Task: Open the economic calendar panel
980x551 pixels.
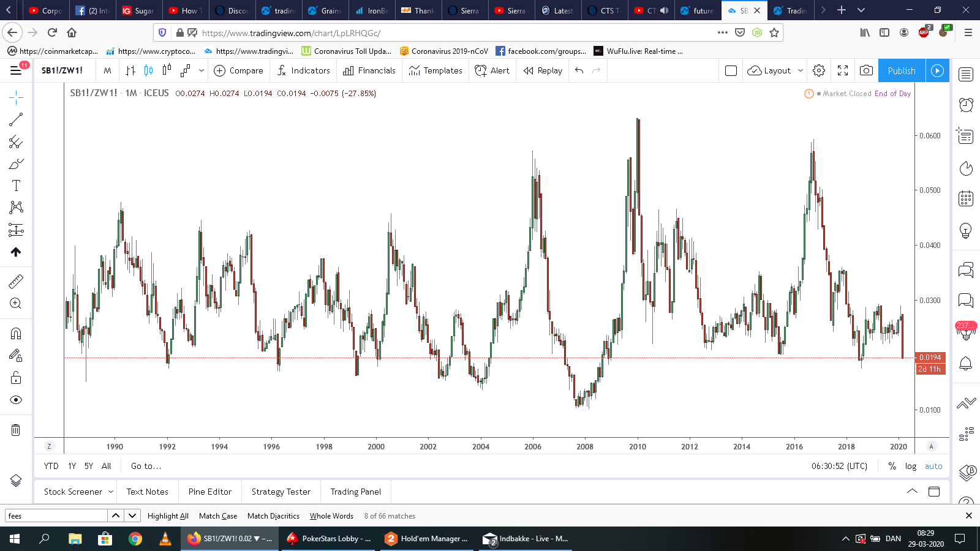Action: pyautogui.click(x=966, y=198)
